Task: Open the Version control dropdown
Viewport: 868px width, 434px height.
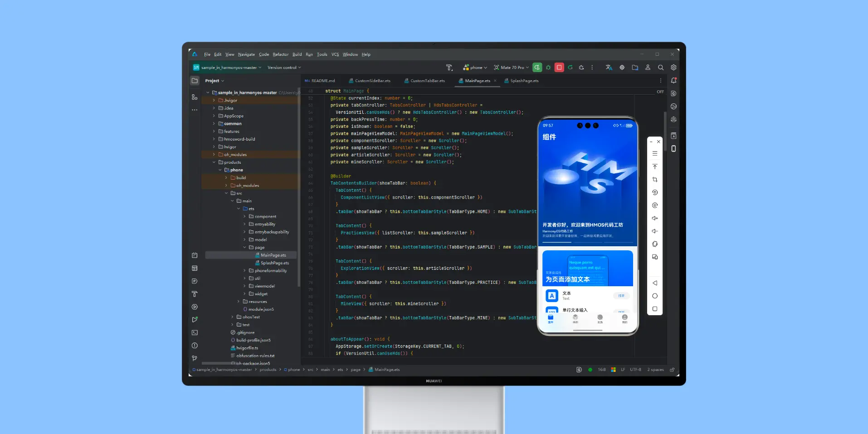Action: coord(284,68)
